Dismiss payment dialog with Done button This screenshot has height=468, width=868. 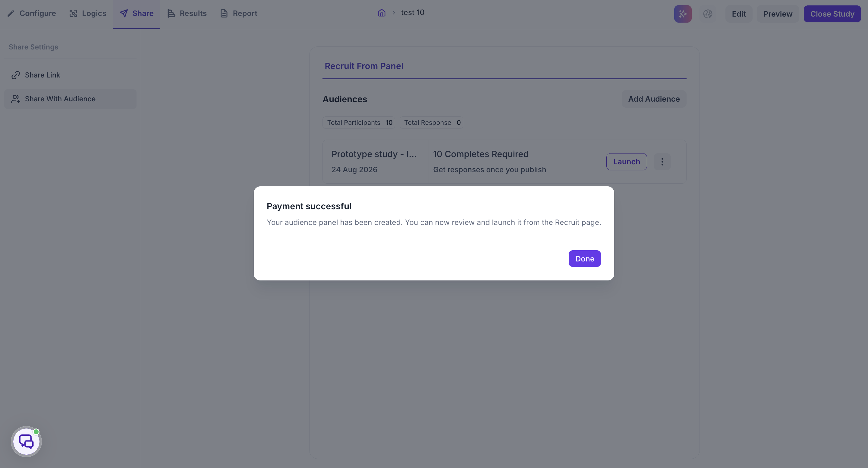[585, 259]
